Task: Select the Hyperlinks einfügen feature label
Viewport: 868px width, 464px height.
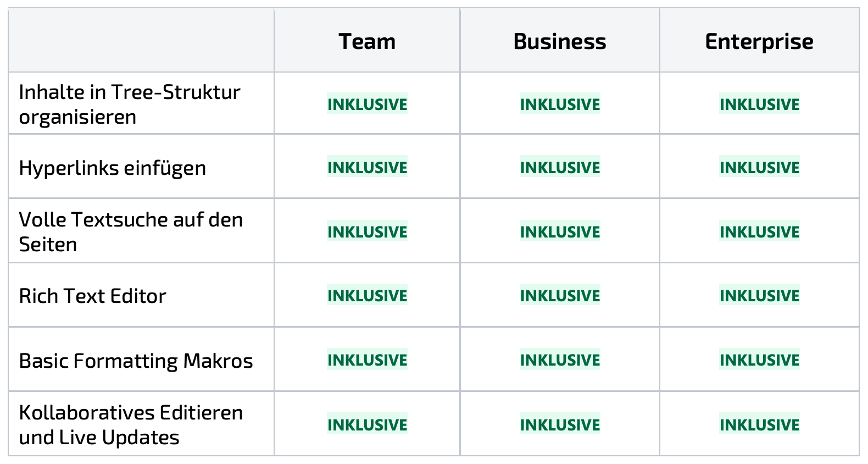Action: point(113,168)
